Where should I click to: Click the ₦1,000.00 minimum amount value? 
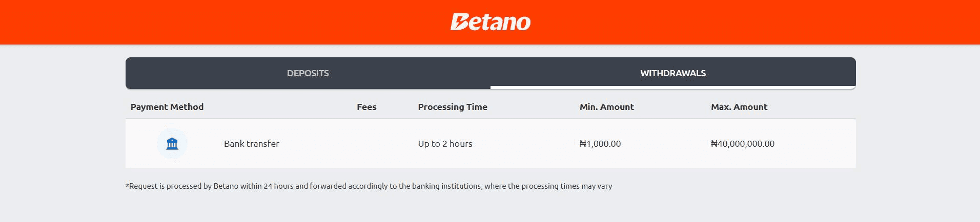point(600,144)
